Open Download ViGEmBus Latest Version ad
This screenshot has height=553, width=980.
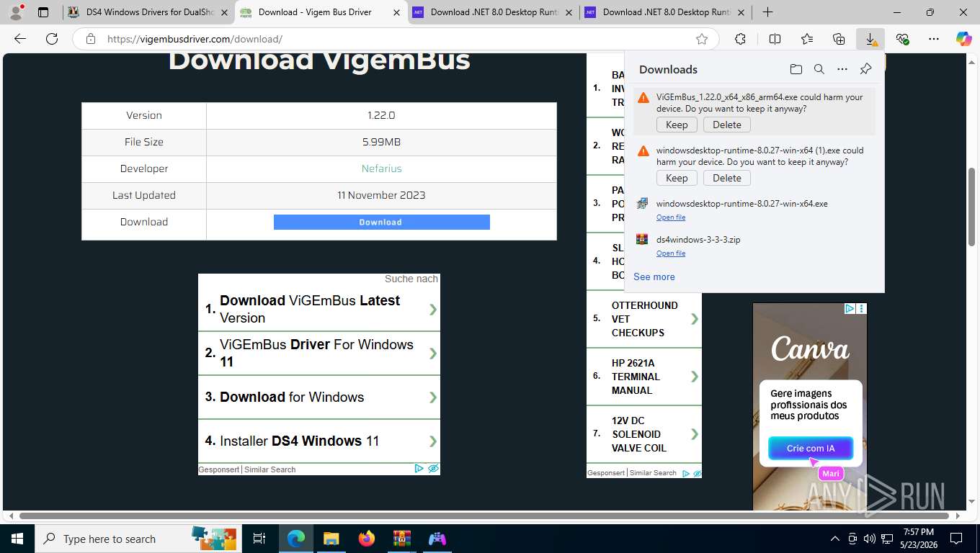(319, 309)
